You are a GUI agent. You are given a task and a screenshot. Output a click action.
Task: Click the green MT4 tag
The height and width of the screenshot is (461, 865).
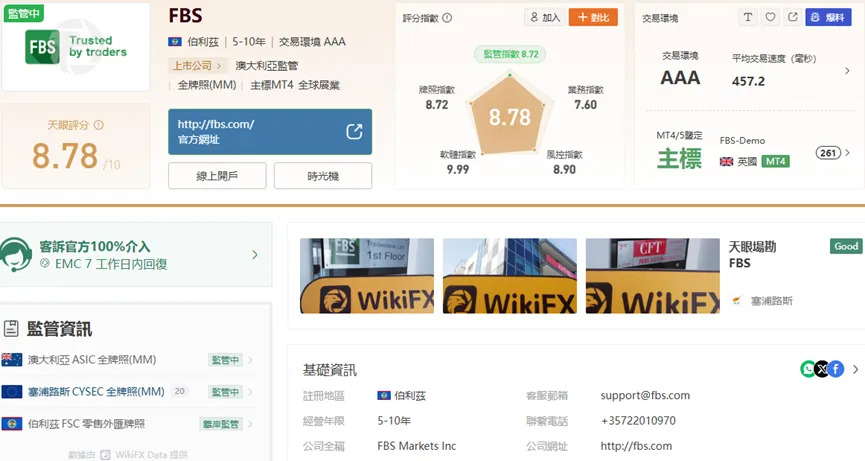click(776, 161)
